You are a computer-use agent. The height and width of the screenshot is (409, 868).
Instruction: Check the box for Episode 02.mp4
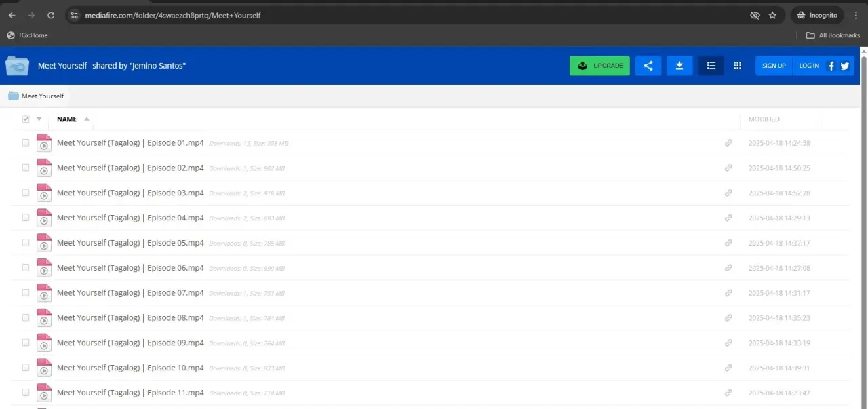tap(26, 168)
